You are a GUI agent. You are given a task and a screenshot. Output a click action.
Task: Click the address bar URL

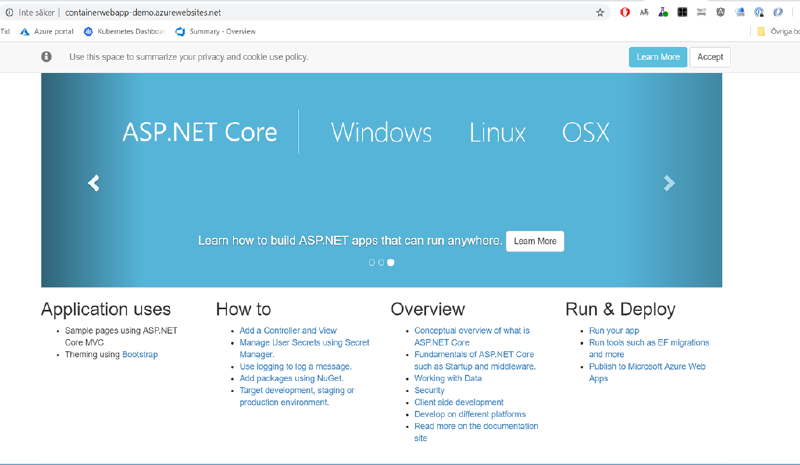click(143, 13)
